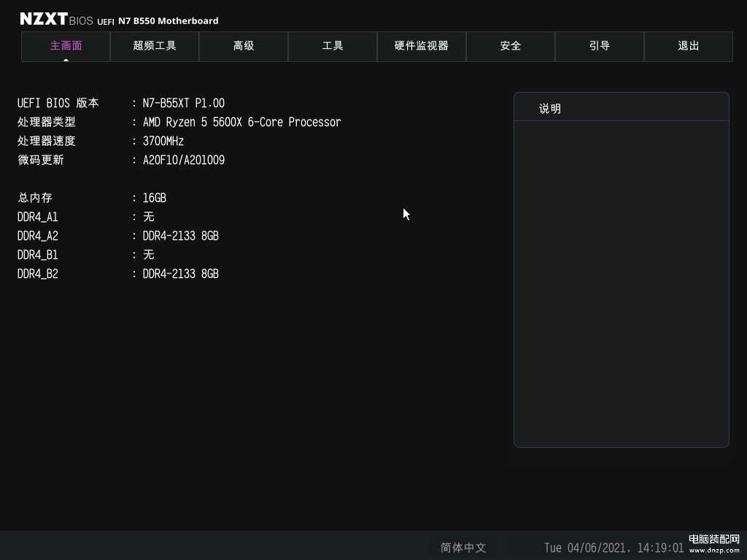Open the 退出 tab
The height and width of the screenshot is (560, 747).
[689, 46]
